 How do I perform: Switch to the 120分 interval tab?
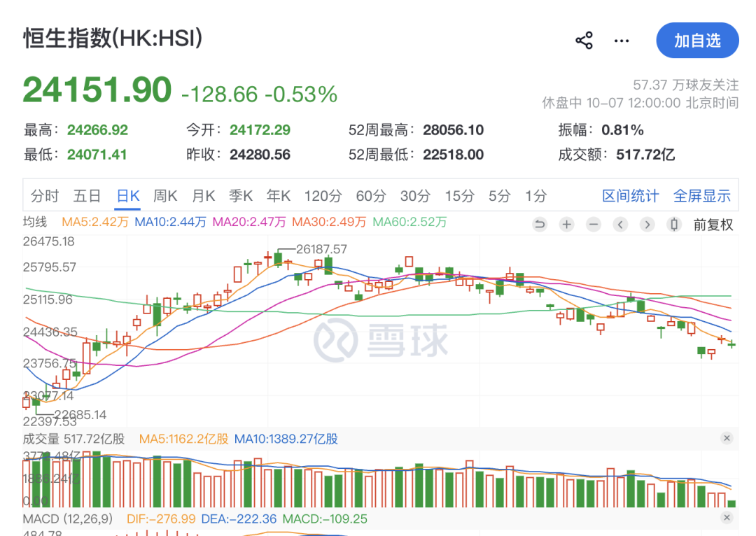(323, 196)
